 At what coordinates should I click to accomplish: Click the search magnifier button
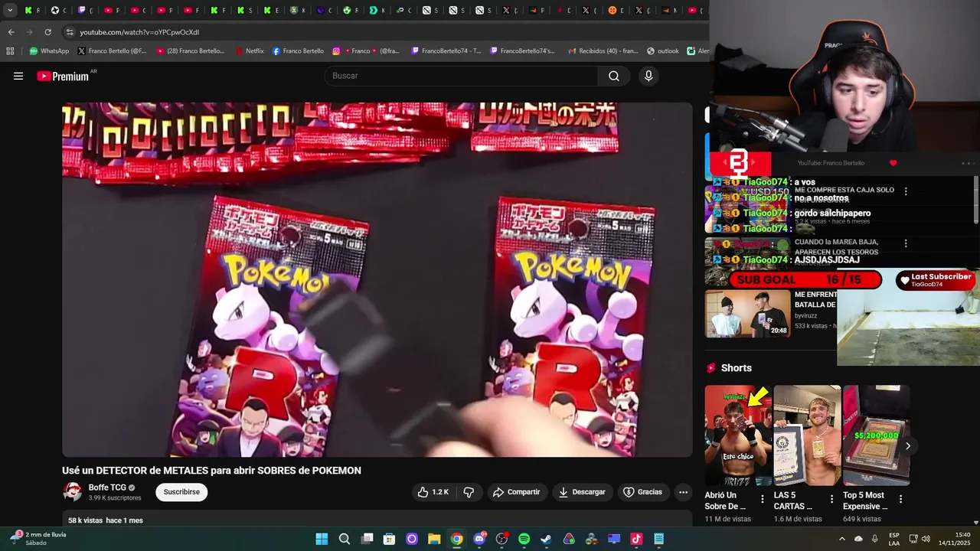tap(614, 76)
